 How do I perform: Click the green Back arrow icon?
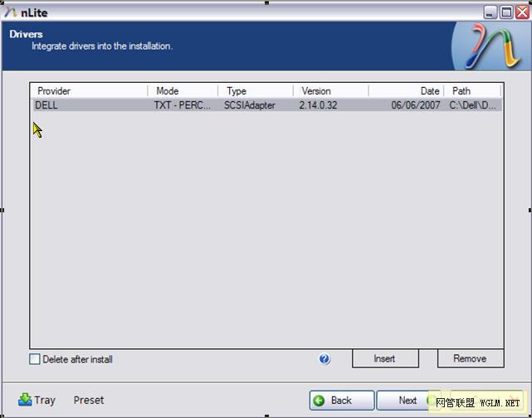(319, 401)
